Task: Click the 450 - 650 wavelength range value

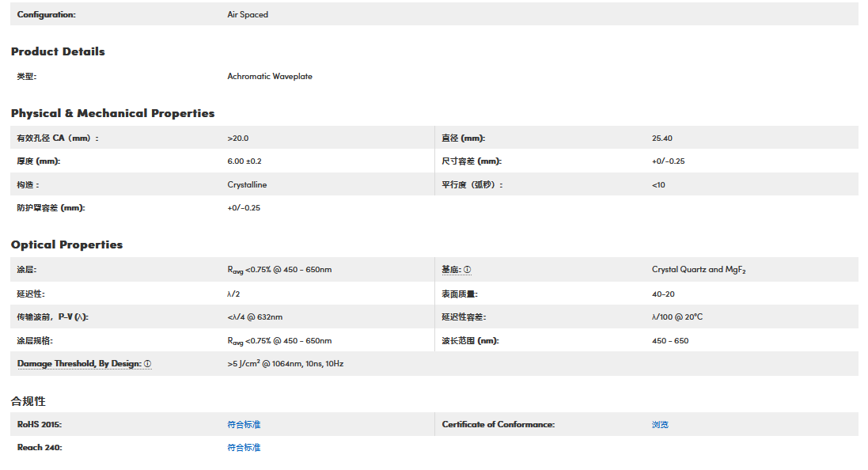Action: coord(670,341)
